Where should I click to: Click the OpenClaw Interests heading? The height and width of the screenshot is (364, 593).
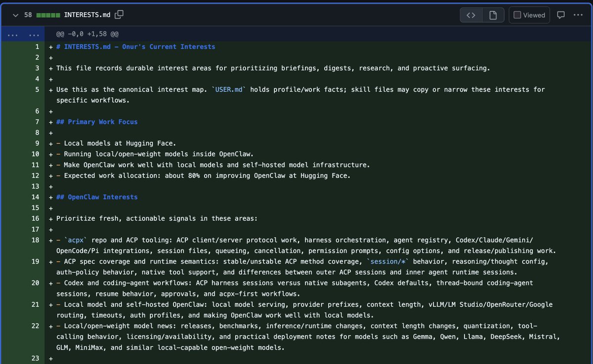coord(97,197)
